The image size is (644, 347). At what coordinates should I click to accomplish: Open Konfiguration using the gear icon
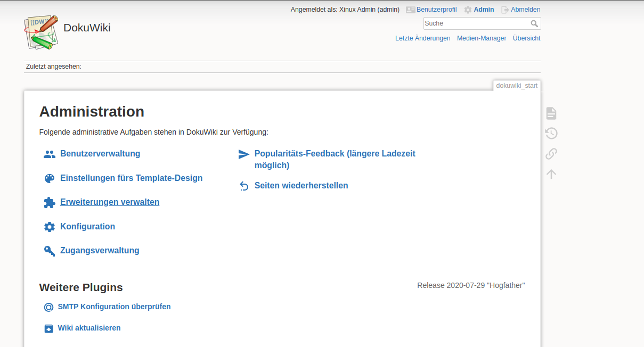[49, 226]
